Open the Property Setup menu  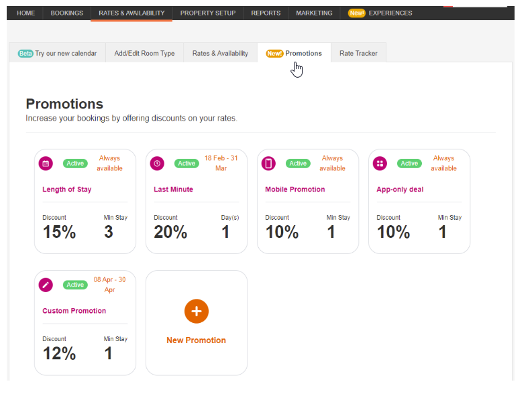pos(208,13)
